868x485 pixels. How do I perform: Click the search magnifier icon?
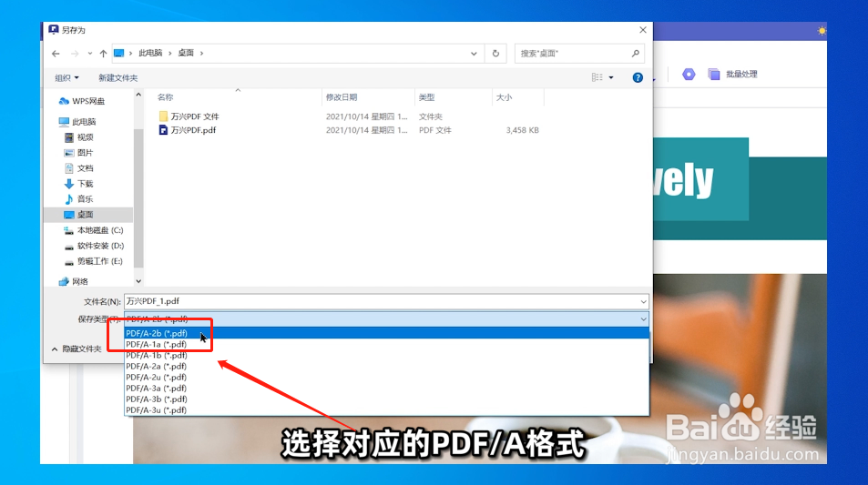point(635,54)
